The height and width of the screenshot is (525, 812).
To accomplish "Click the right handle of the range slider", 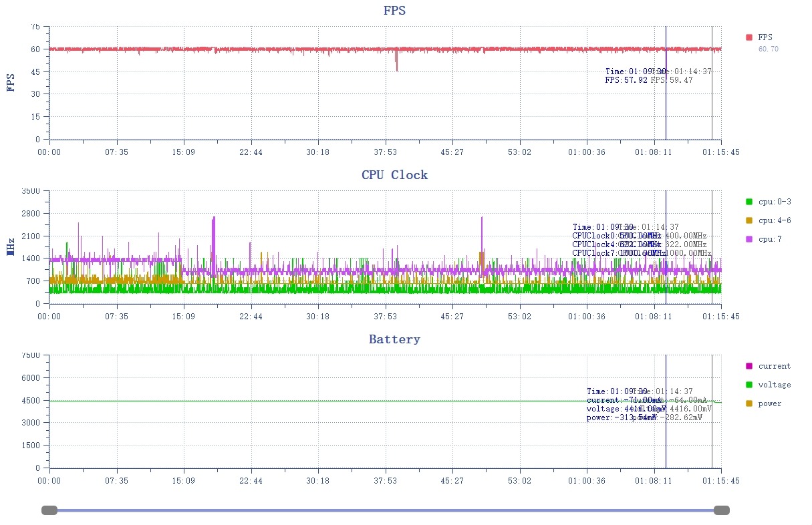I will 721,510.
